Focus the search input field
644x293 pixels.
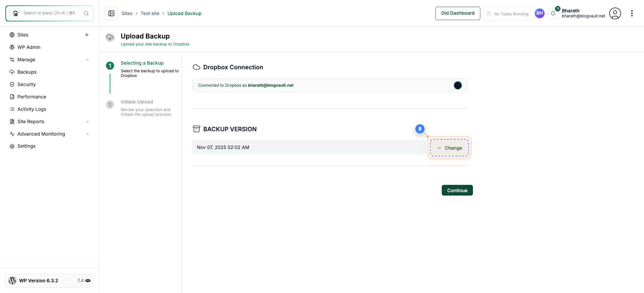tap(49, 13)
